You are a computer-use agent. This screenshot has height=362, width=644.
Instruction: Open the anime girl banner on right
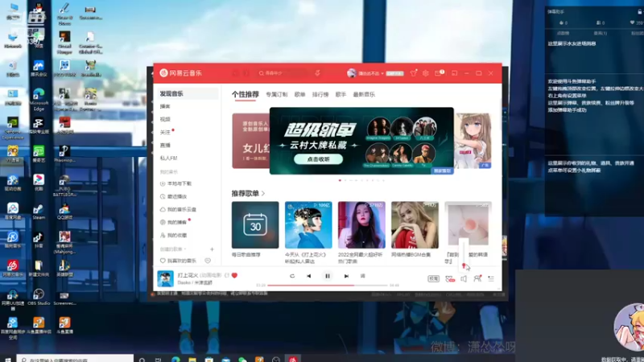click(473, 141)
